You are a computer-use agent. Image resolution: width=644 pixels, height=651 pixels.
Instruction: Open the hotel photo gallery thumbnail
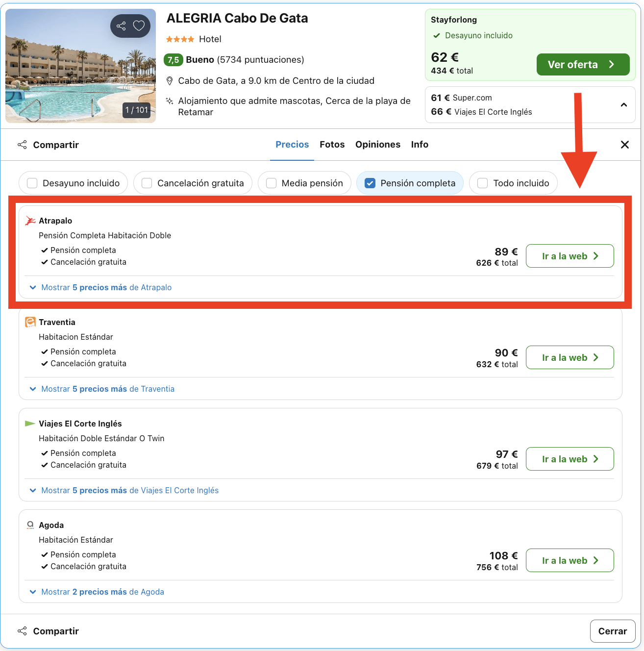tap(80, 65)
